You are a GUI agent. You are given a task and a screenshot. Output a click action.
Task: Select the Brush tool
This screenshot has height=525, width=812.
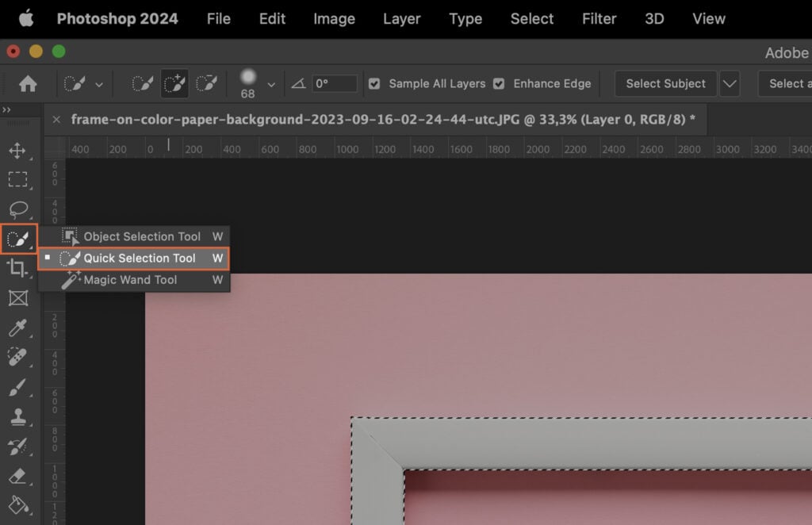pos(17,388)
